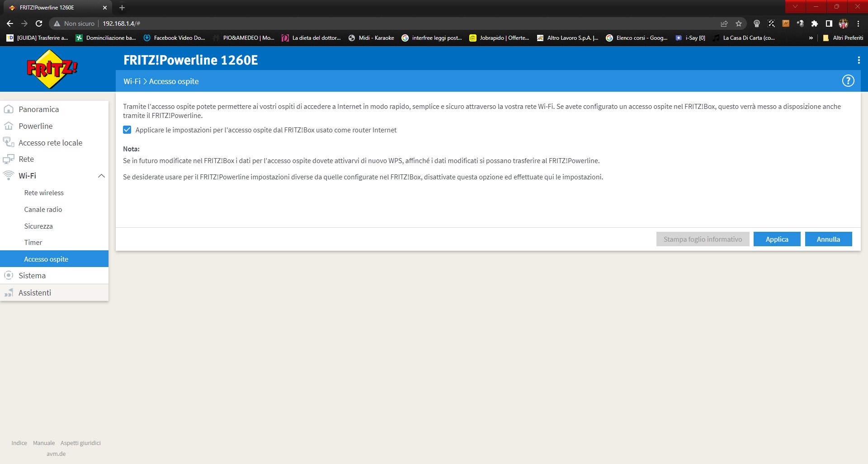Open the Elenco corsi - Goog... bookmark
868x464 pixels.
click(637, 38)
